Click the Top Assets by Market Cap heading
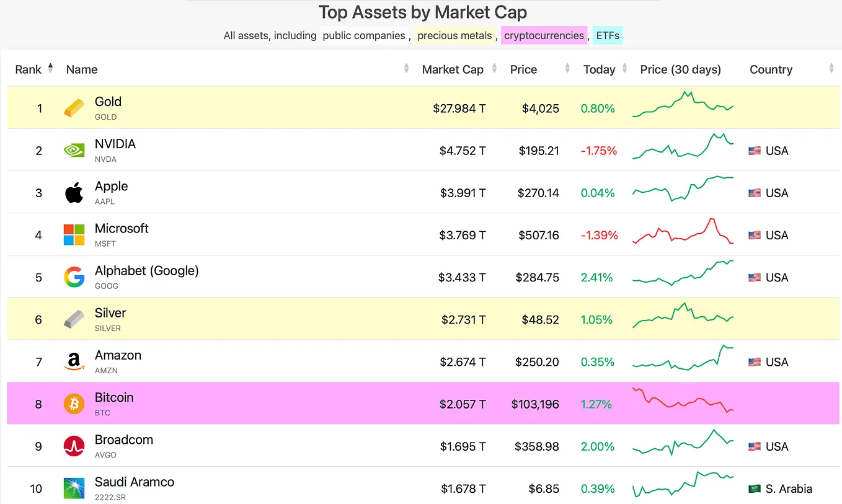The height and width of the screenshot is (504, 842). pos(423,12)
